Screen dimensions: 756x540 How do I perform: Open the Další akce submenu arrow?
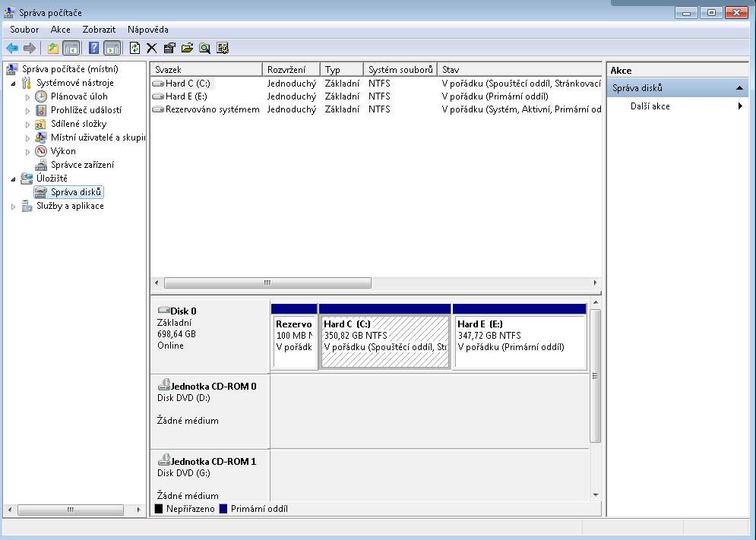pos(740,106)
